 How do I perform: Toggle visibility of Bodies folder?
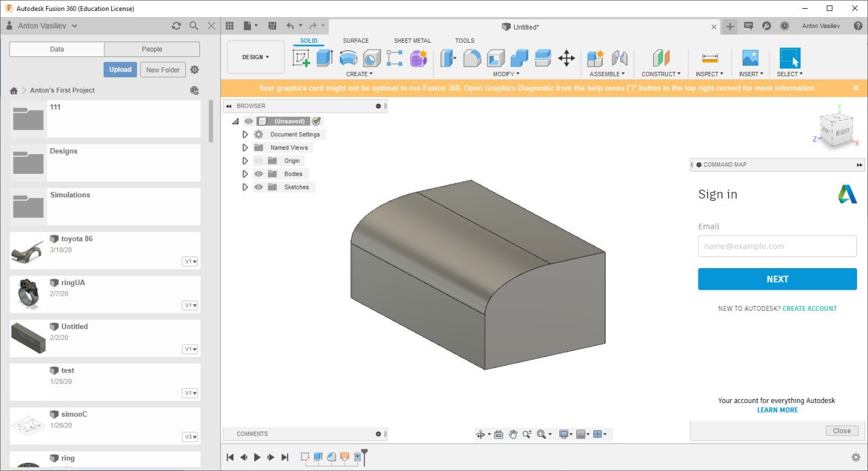[x=258, y=174]
